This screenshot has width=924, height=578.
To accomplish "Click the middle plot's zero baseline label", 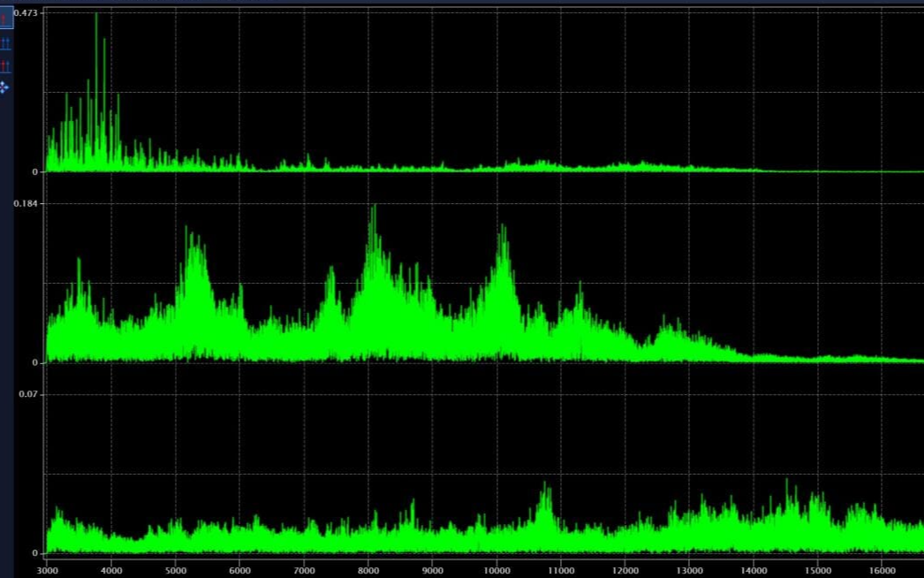I will tap(34, 362).
